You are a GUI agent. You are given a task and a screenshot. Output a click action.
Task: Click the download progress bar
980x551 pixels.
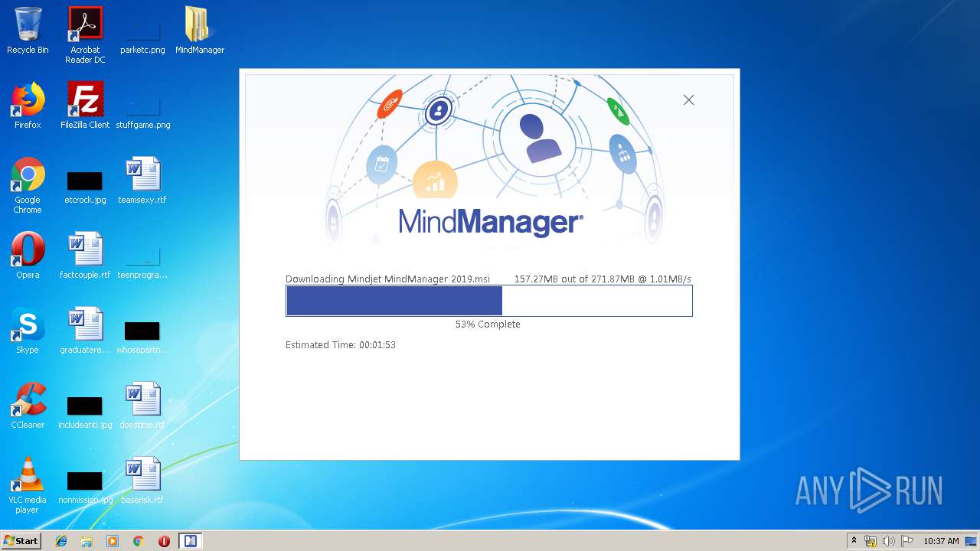click(x=489, y=301)
